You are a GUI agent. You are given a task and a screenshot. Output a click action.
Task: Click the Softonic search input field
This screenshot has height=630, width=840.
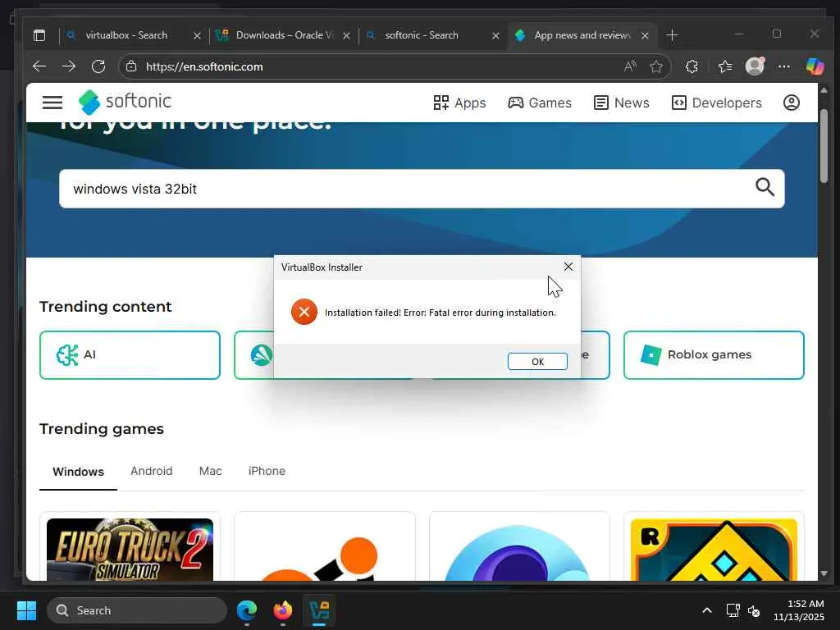point(422,189)
